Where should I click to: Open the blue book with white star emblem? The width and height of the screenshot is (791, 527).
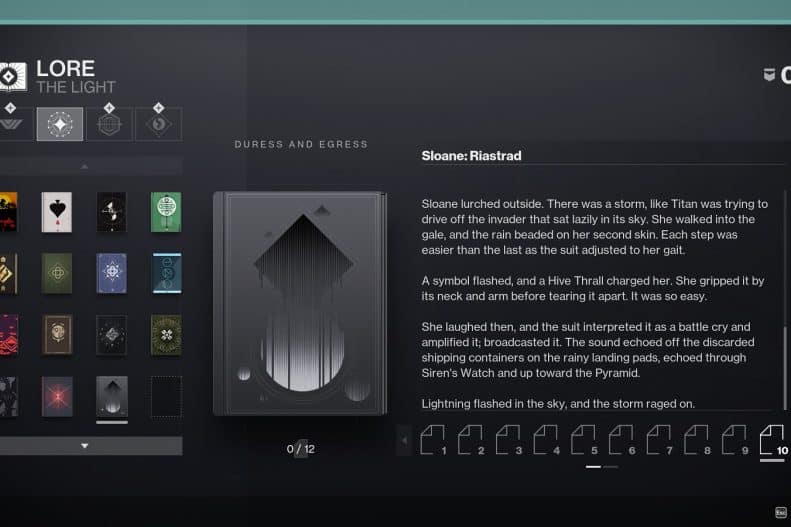111,273
